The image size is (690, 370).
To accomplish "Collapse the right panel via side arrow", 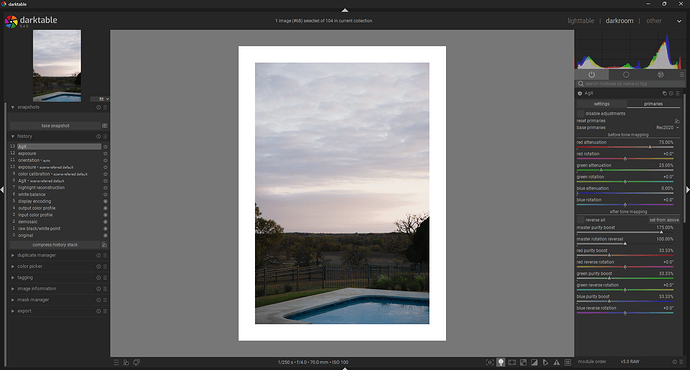I will point(687,190).
